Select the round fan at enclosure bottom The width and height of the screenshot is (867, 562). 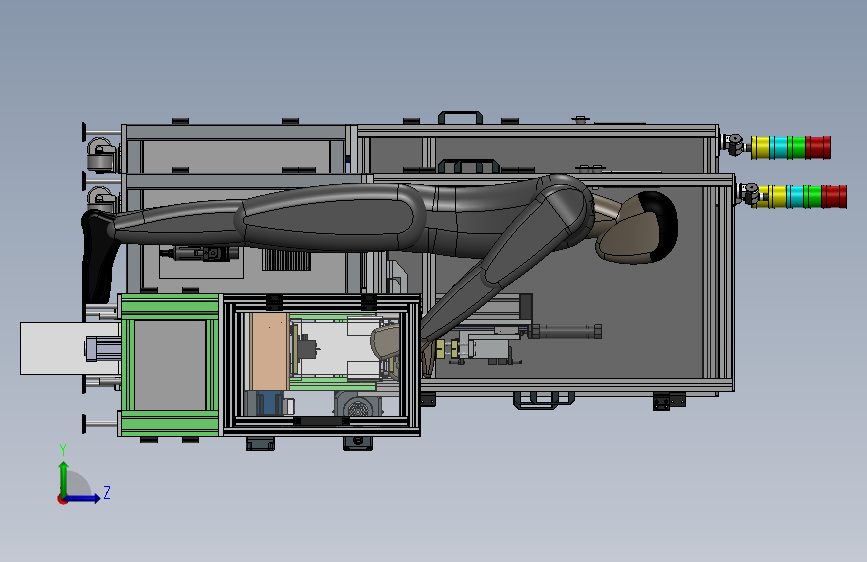click(x=357, y=406)
